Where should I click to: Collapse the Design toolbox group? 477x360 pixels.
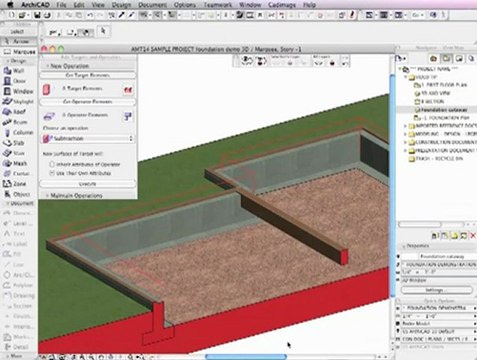tap(7, 61)
